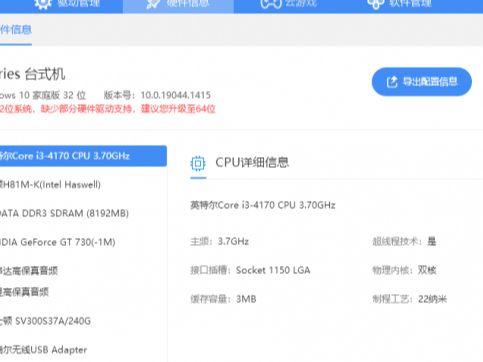The height and width of the screenshot is (362, 483).
Task: Select the 件信息 sub-tab under the header
Action: pyautogui.click(x=16, y=30)
